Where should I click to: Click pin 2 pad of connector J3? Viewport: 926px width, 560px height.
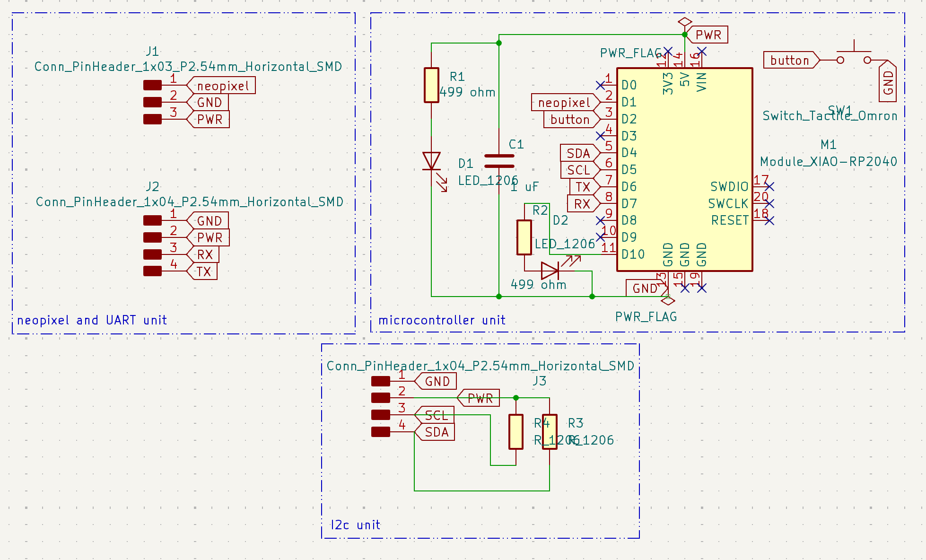[381, 398]
